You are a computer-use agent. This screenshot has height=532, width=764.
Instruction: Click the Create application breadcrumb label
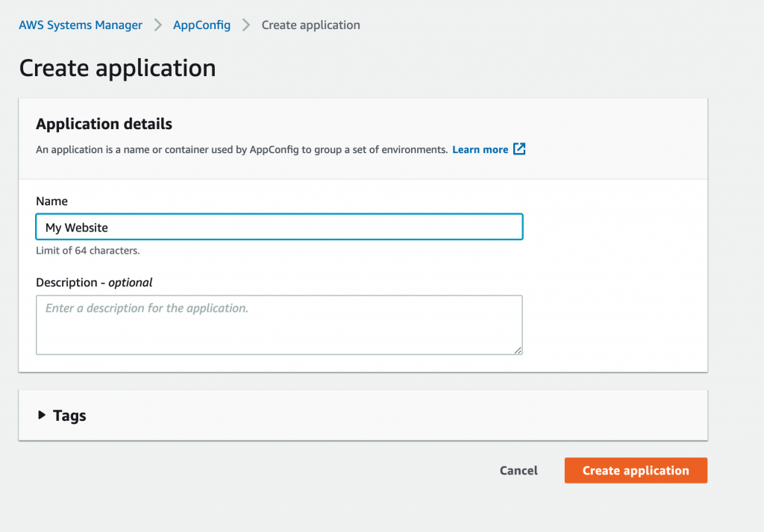point(310,25)
